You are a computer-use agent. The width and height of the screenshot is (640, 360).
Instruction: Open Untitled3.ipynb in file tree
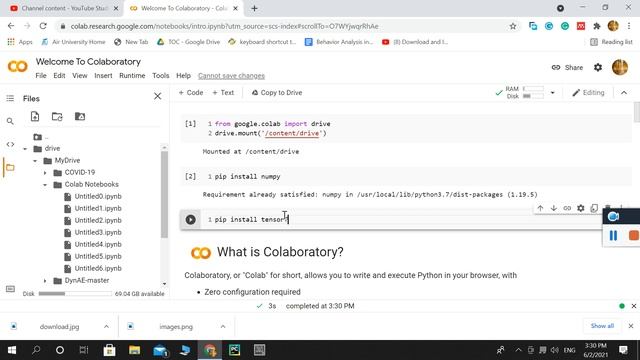tap(98, 232)
